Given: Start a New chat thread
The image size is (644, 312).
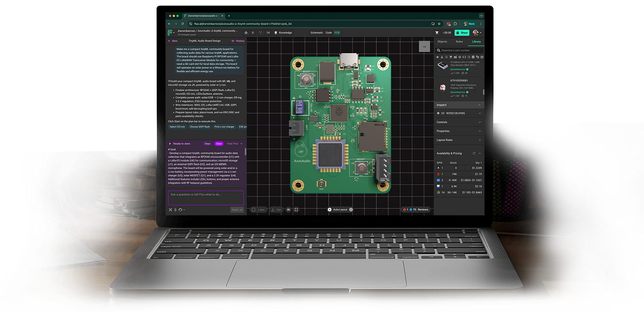Looking at the screenshot, I should click(x=172, y=41).
